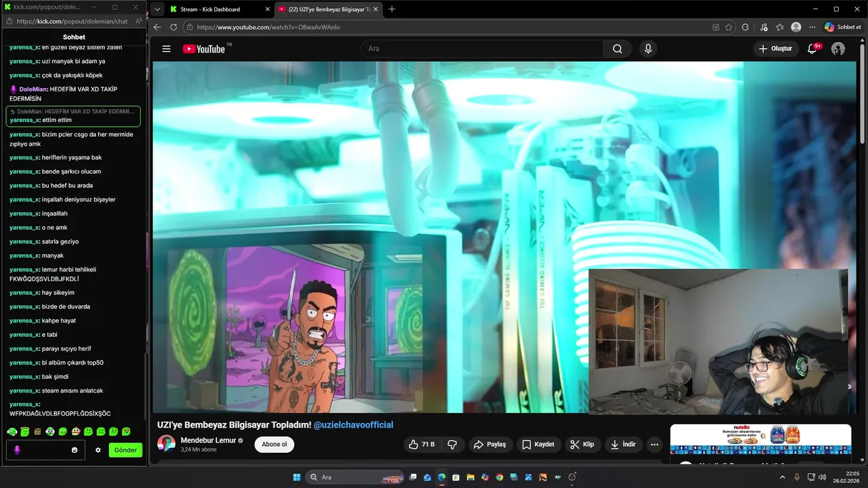Open Edge favorites list icon

pyautogui.click(x=780, y=27)
